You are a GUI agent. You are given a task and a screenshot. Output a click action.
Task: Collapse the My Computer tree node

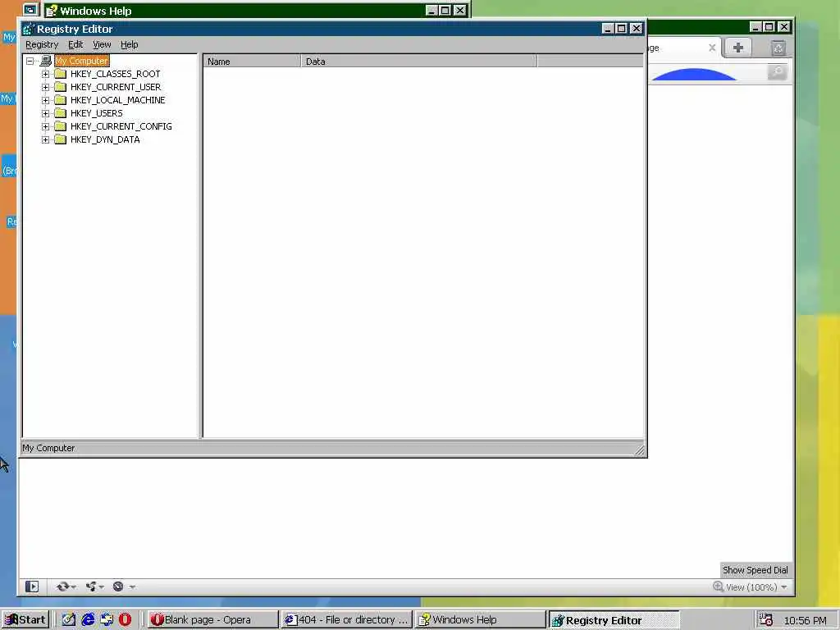pos(30,61)
